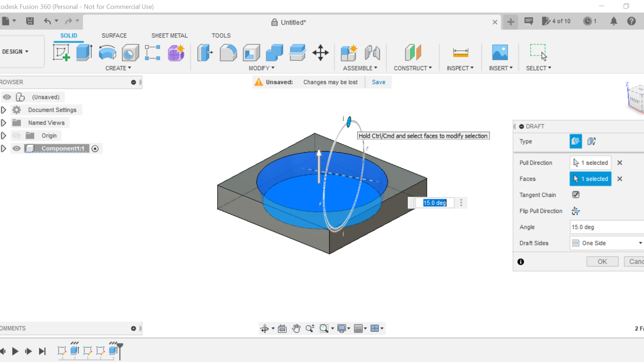Expand the Origin folder in the browser
Viewport: 644px width, 362px height.
point(4,136)
